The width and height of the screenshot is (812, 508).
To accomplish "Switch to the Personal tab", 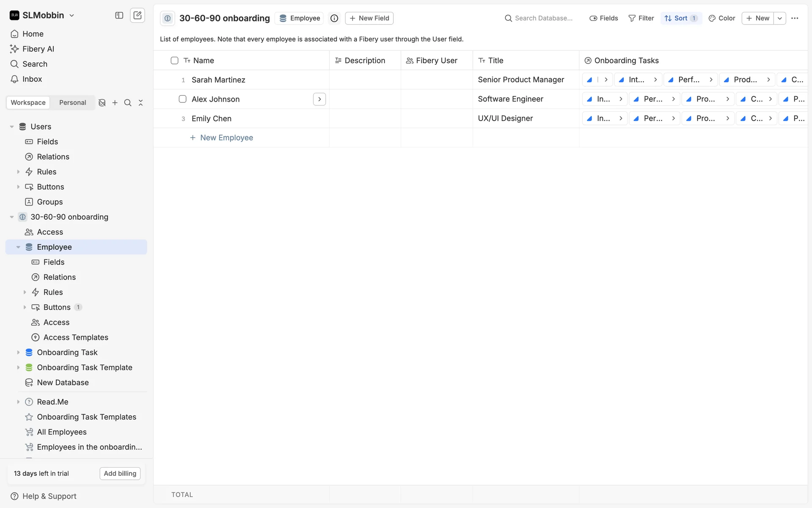I will pos(72,103).
